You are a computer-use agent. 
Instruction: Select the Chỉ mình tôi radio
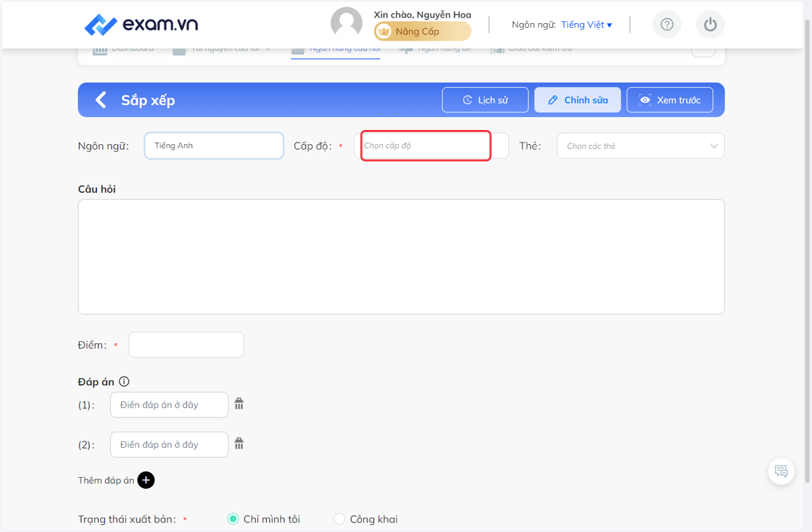click(x=233, y=519)
